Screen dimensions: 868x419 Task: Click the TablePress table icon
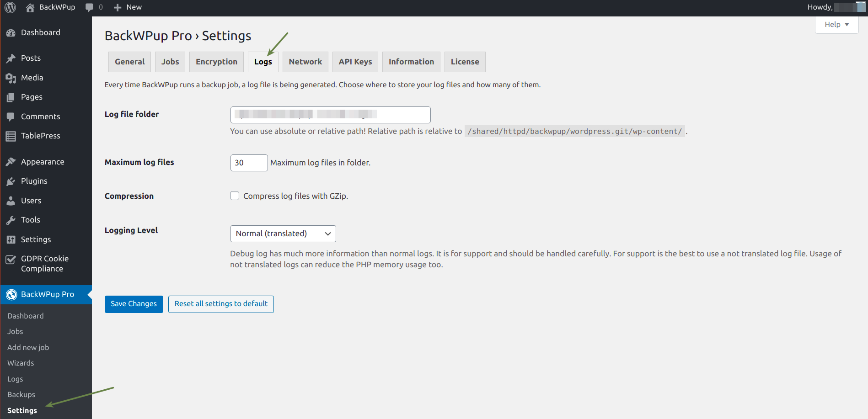[11, 136]
